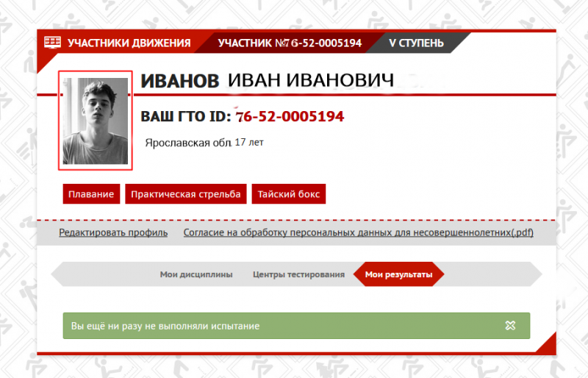
Task: Open the УЧАСТНИКИ ДВИЖЕНИЯ header tab
Action: (x=129, y=43)
